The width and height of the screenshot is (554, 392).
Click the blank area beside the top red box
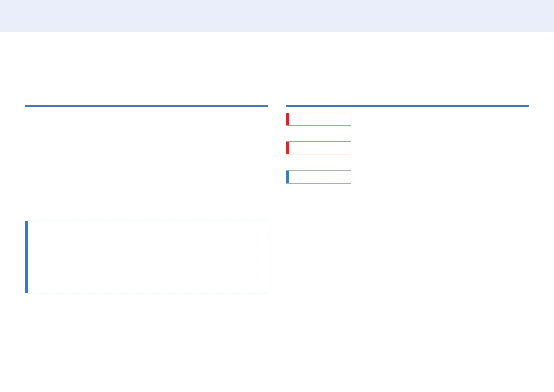coord(440,119)
